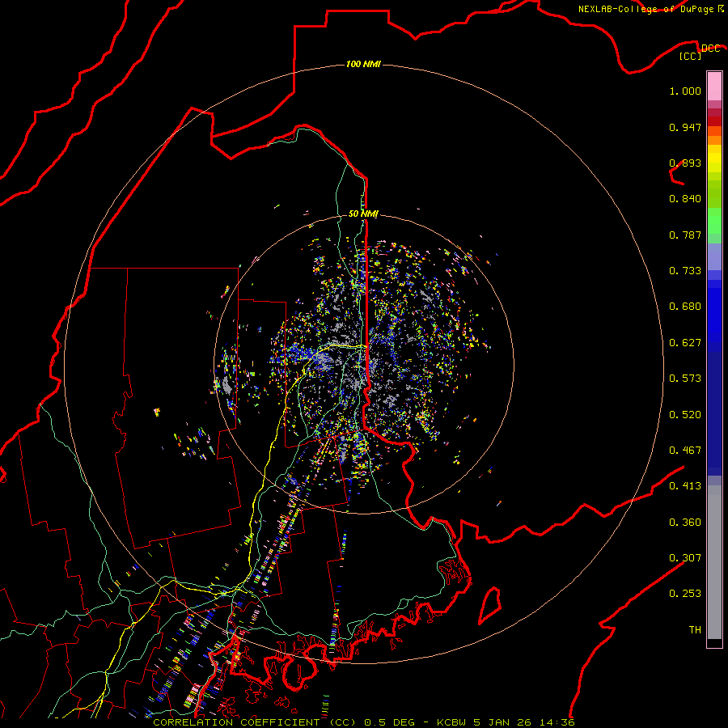Click the DCC product label above the color scale
The width and height of the screenshot is (728, 728).
[710, 49]
